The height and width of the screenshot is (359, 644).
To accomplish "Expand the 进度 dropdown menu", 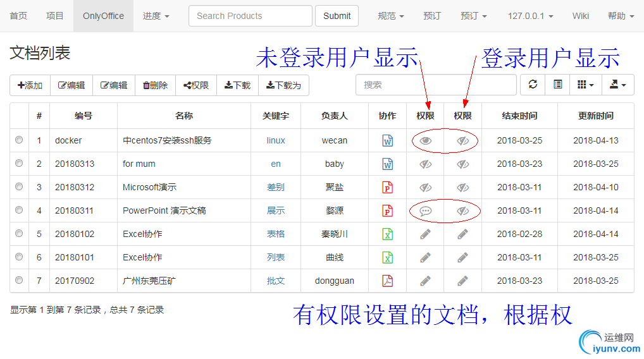I will click(156, 16).
